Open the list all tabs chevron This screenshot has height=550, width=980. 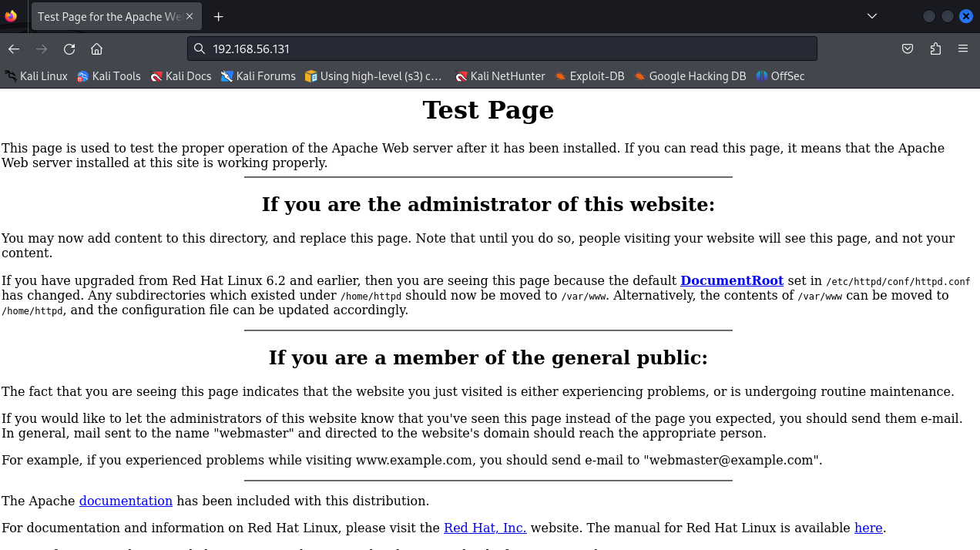(872, 16)
